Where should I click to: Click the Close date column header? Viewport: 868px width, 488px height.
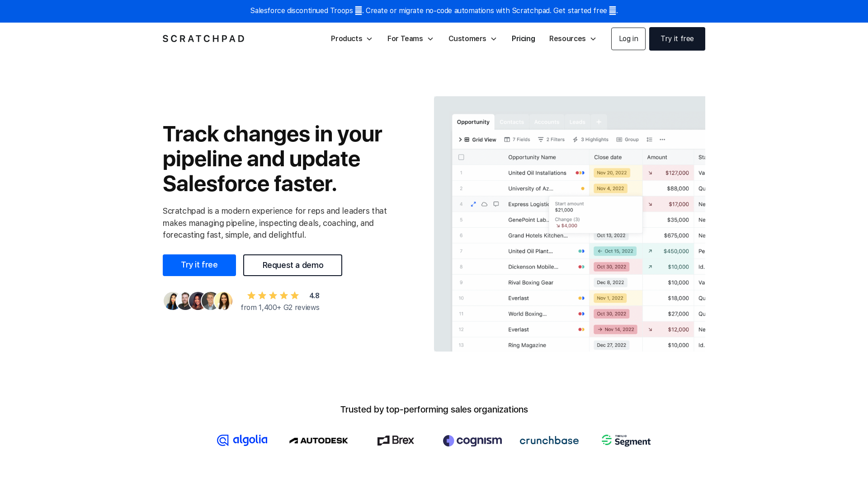(608, 157)
